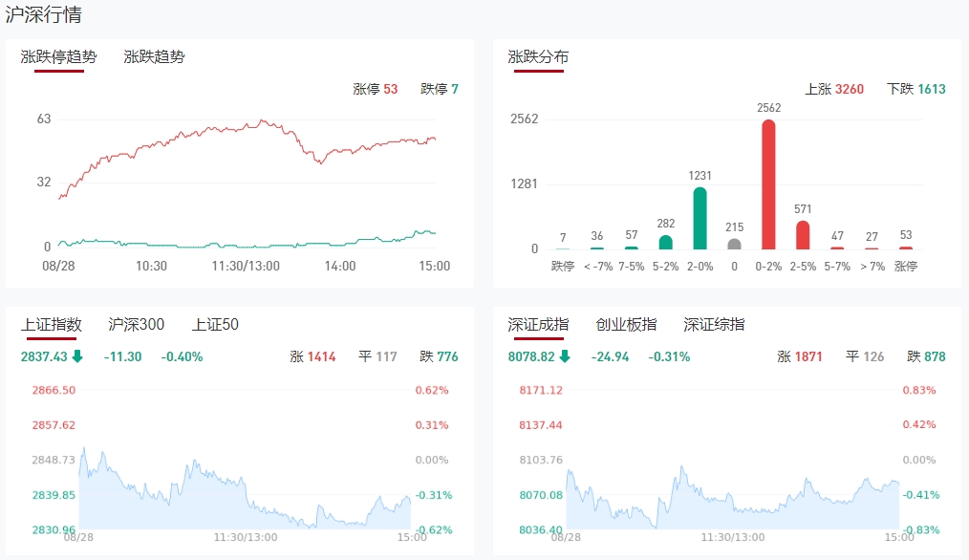Select the 深证综指 tab

(x=714, y=325)
